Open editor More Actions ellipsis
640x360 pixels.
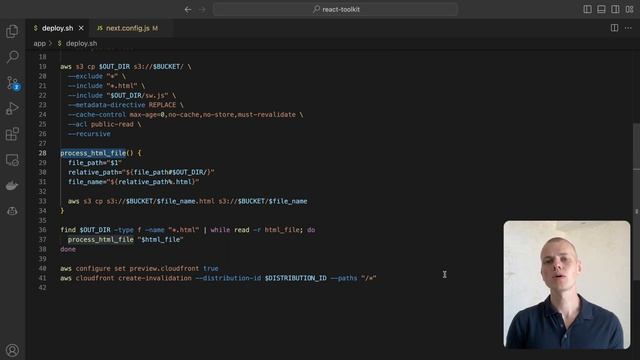click(x=628, y=28)
